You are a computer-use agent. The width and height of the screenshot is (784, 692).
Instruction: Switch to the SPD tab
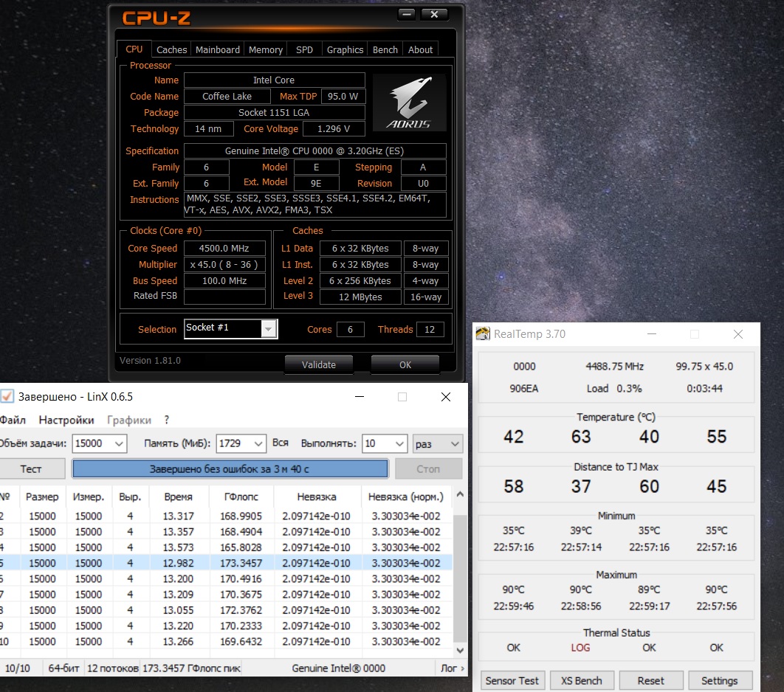tap(304, 49)
